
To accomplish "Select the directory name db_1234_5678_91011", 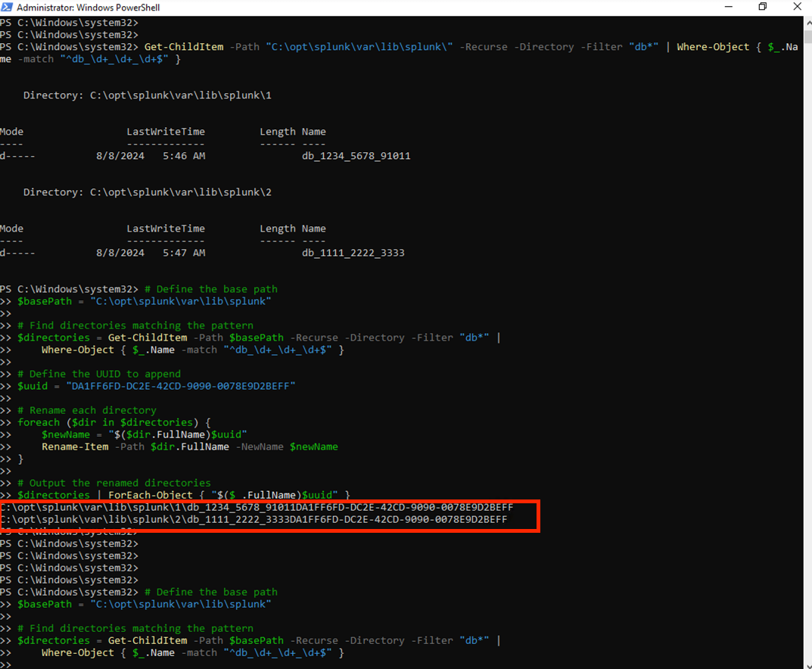I will [x=356, y=155].
